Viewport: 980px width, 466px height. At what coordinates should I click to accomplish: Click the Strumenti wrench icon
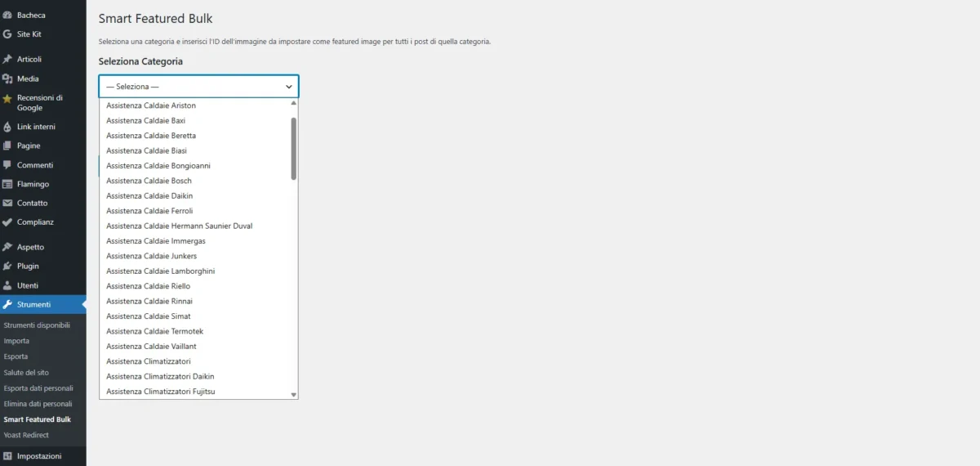coord(7,304)
